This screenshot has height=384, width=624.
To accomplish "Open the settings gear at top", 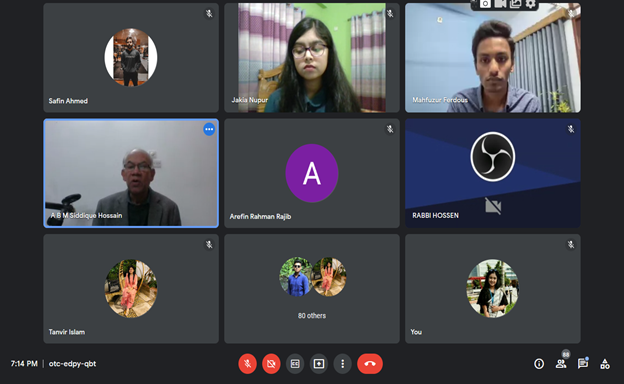I will 530,4.
